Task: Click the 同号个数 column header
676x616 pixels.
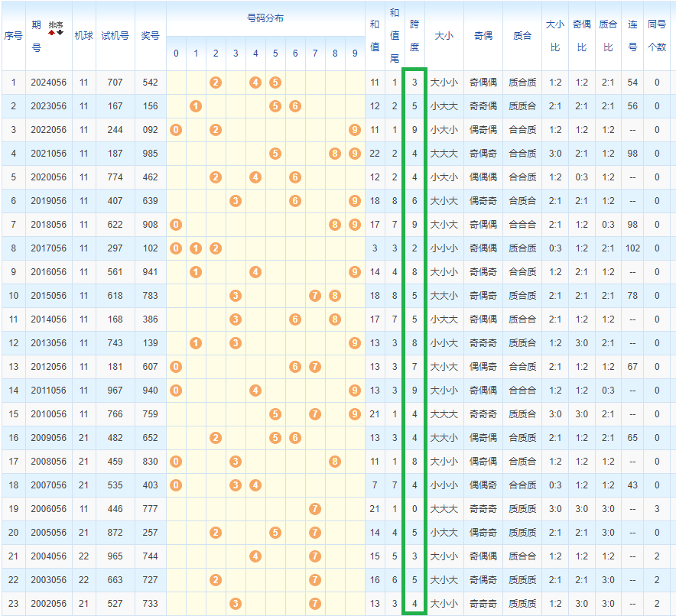Action: point(656,35)
